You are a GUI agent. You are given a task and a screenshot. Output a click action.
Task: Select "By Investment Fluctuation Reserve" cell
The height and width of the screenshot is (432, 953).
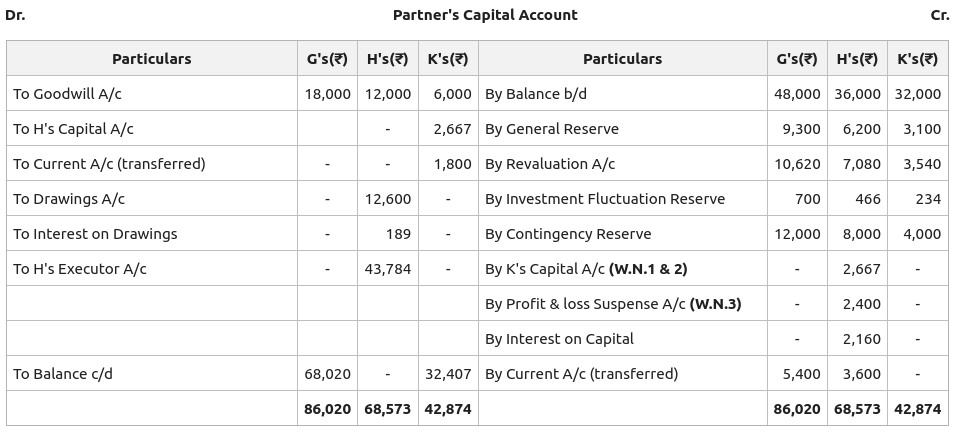(x=605, y=199)
